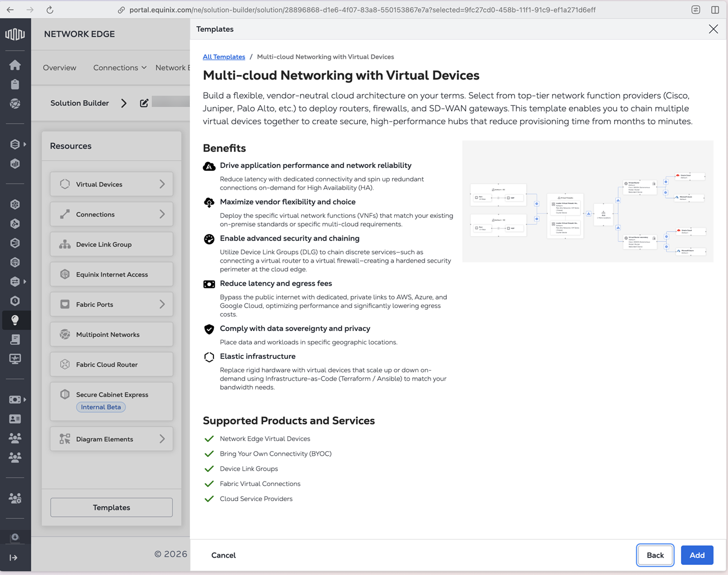
Task: Click 'Device Link Groups' in supported list
Action: click(x=249, y=469)
